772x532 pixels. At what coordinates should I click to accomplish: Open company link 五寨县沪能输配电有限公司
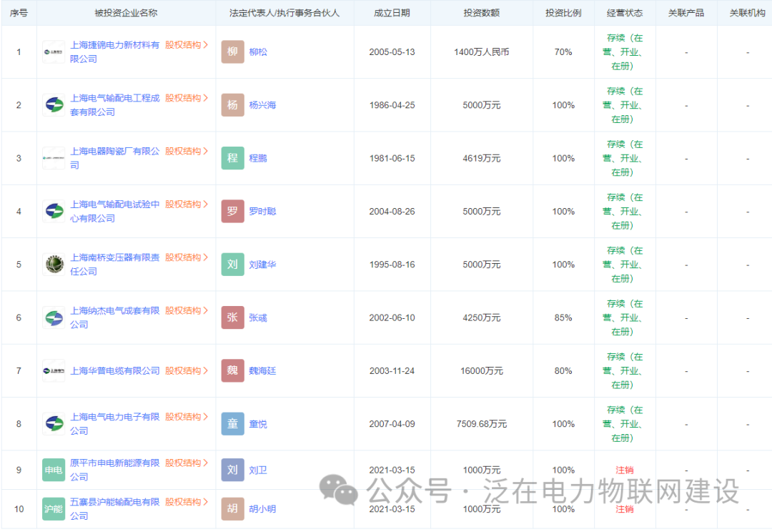click(x=114, y=509)
